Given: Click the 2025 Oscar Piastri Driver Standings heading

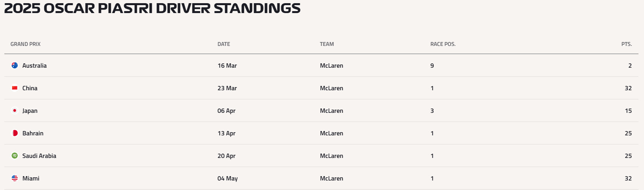Looking at the screenshot, I should [x=152, y=8].
